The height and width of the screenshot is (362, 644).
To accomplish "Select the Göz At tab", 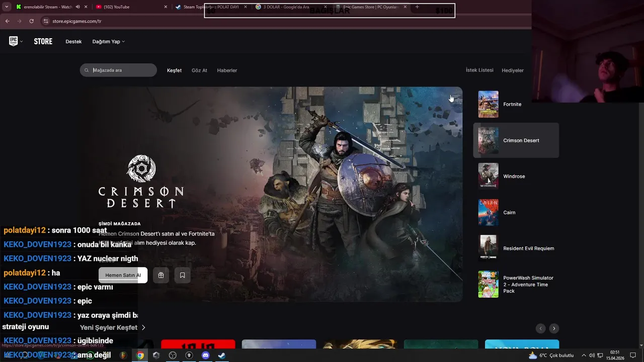I will tap(199, 70).
